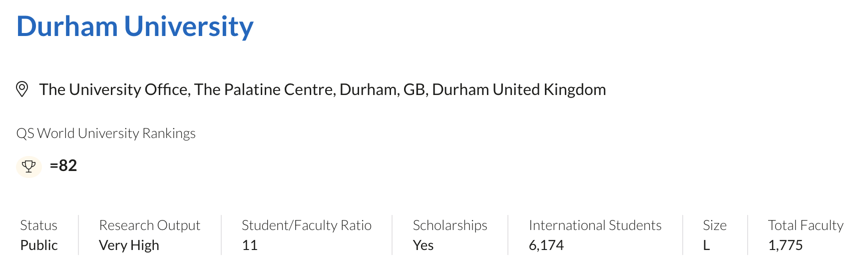Click the university address text

(322, 89)
